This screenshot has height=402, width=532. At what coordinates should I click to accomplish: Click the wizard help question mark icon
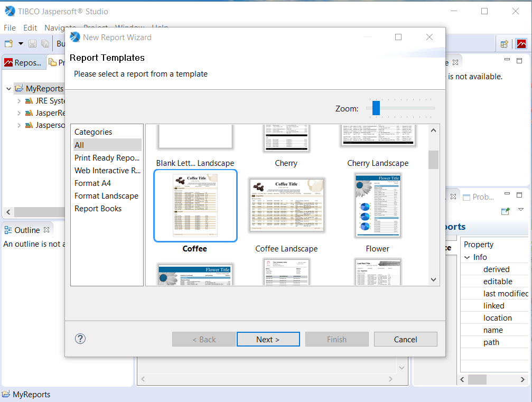pyautogui.click(x=80, y=339)
